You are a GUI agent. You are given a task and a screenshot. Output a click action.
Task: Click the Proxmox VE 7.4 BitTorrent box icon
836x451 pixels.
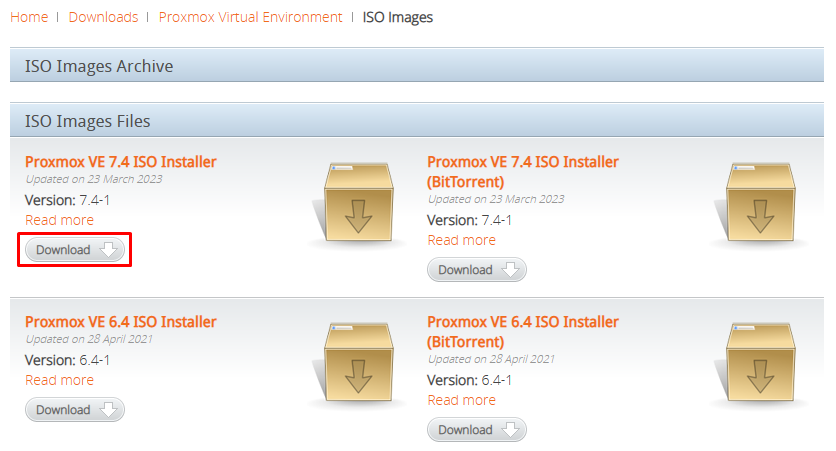tap(760, 203)
